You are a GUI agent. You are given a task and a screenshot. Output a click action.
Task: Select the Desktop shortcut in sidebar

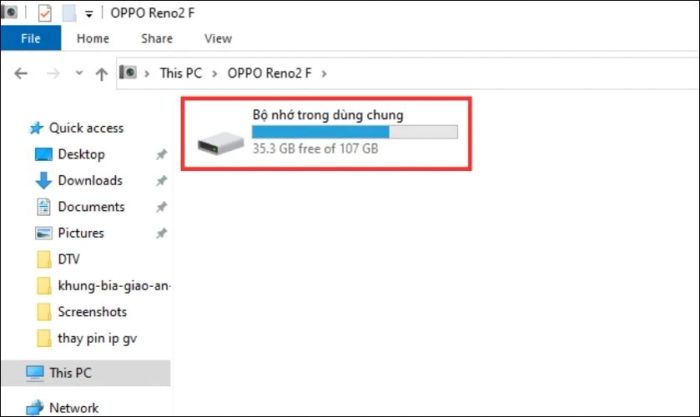pos(80,155)
